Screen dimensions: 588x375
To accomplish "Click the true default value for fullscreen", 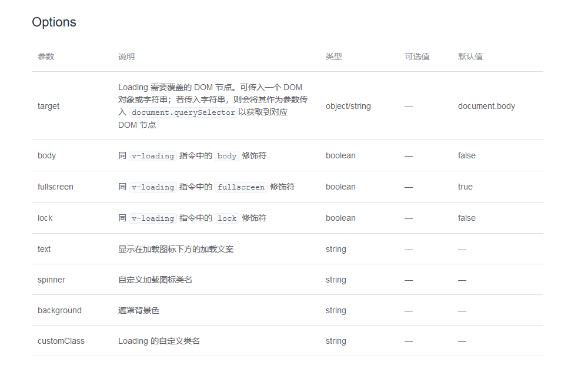I will pyautogui.click(x=465, y=187).
